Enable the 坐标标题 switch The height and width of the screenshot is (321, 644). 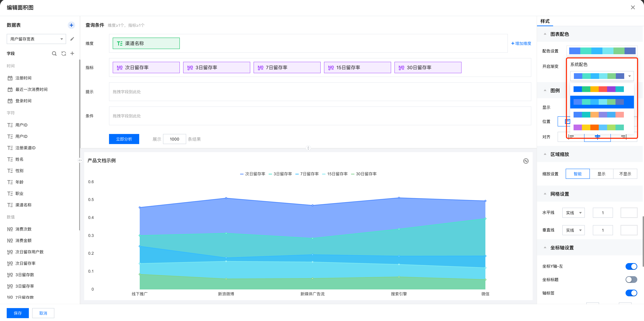(x=631, y=280)
